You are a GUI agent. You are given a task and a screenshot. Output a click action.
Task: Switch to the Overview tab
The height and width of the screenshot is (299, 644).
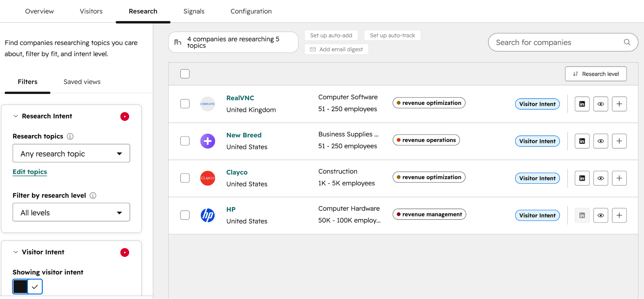[39, 11]
